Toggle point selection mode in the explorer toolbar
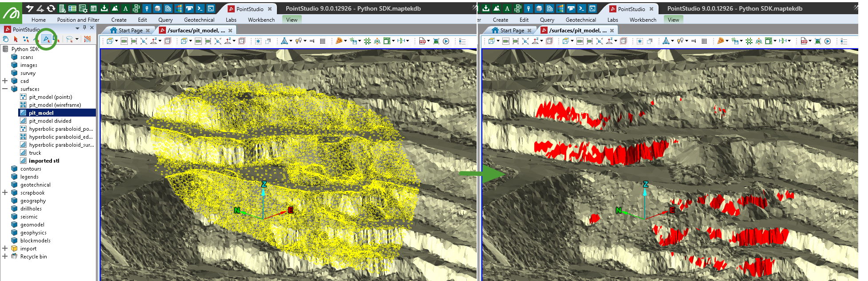This screenshot has height=281, width=868. 25,39
